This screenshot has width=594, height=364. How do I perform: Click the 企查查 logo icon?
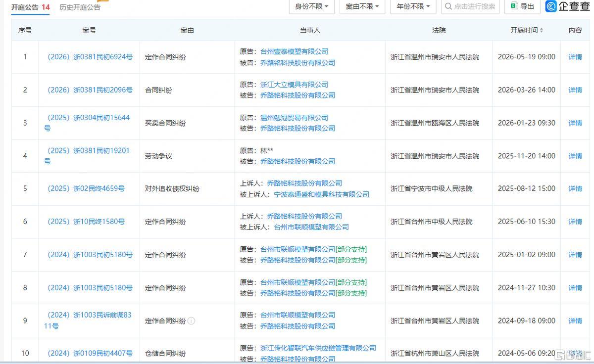(x=551, y=6)
